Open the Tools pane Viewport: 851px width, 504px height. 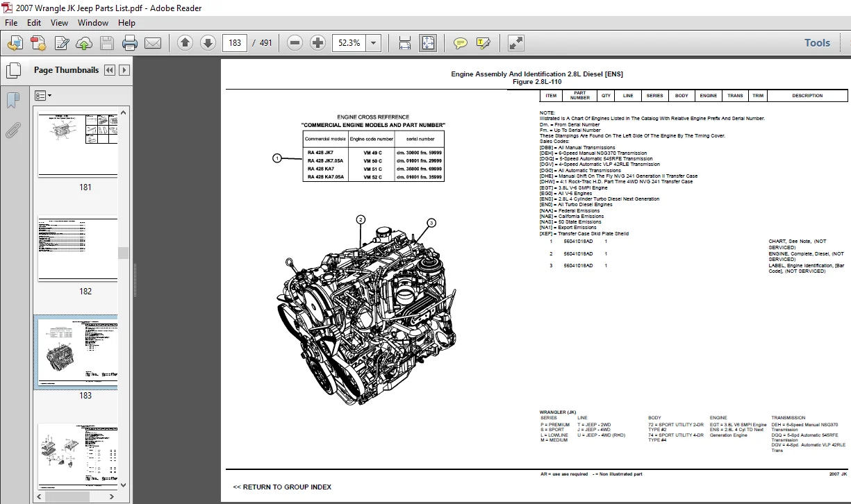click(817, 43)
